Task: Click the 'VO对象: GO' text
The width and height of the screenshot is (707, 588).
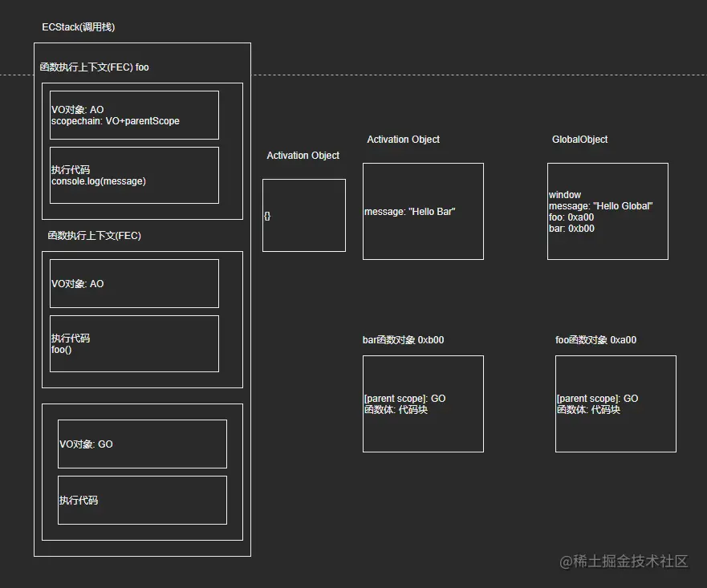Action: pyautogui.click(x=86, y=444)
